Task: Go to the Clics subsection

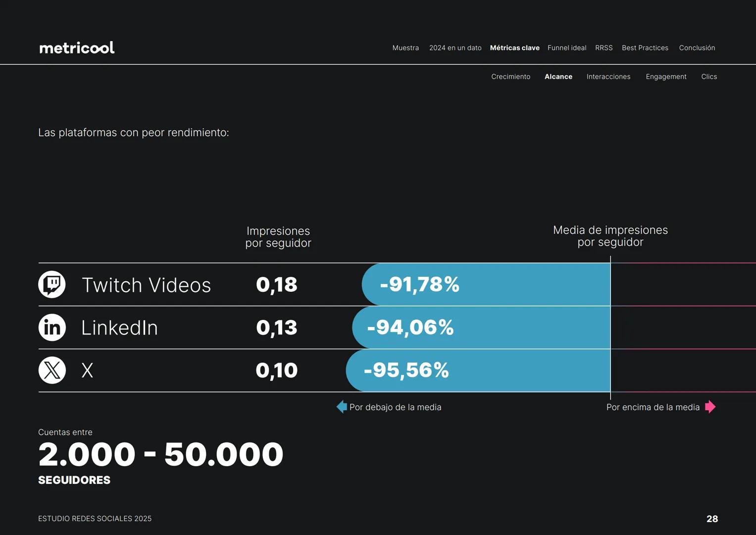Action: pyautogui.click(x=708, y=77)
